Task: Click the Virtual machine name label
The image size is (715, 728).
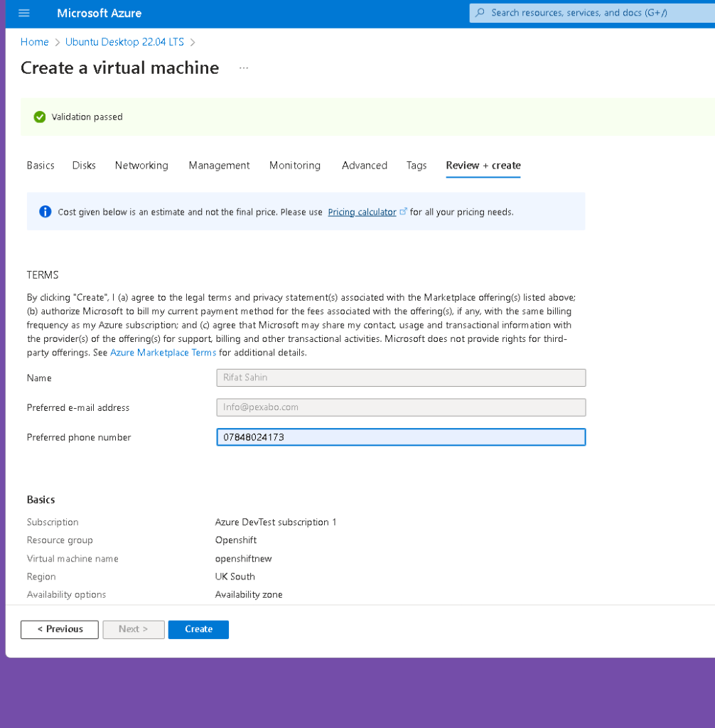Action: (x=72, y=559)
